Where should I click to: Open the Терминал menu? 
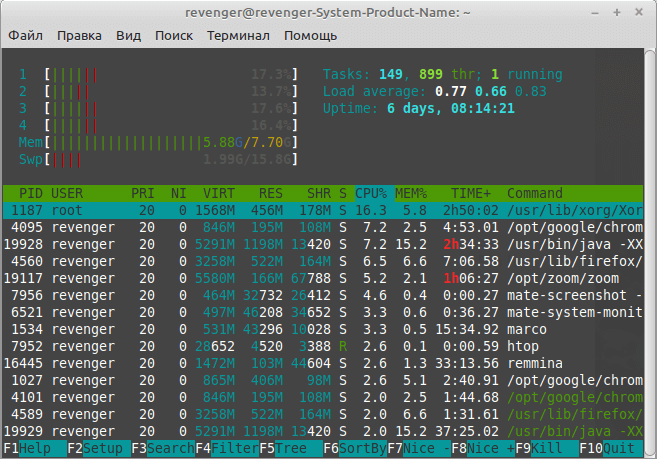[238, 36]
